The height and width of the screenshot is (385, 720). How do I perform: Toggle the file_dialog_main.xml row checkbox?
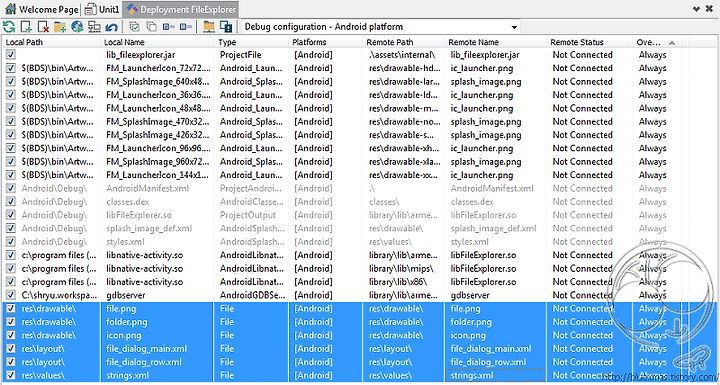(10, 349)
